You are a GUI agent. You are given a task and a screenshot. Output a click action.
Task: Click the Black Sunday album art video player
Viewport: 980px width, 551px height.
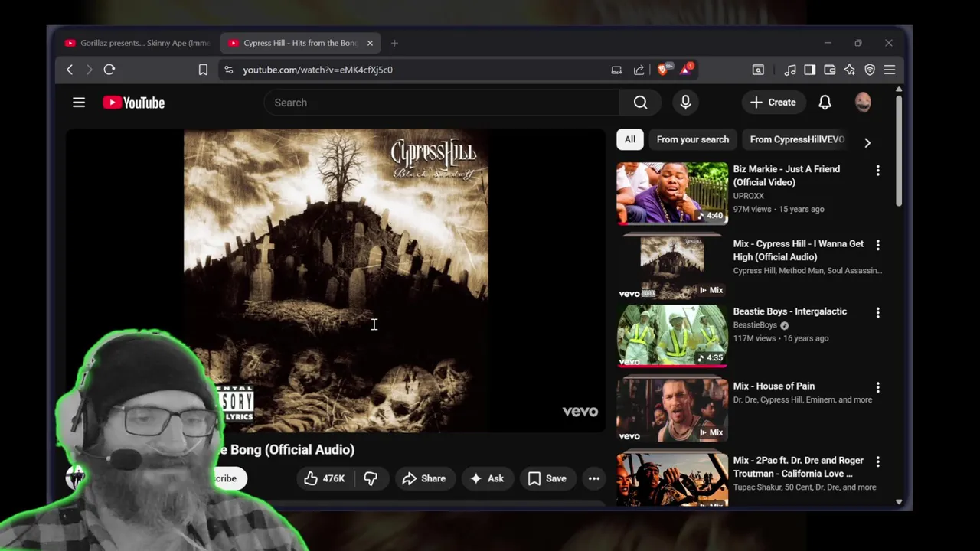coord(335,281)
